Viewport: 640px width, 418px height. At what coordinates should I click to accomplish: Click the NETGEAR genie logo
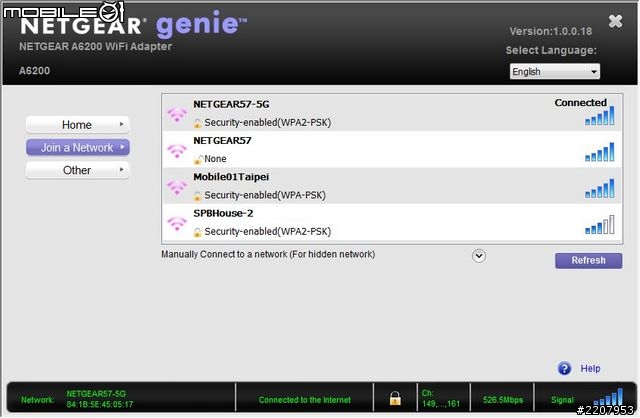(x=133, y=24)
